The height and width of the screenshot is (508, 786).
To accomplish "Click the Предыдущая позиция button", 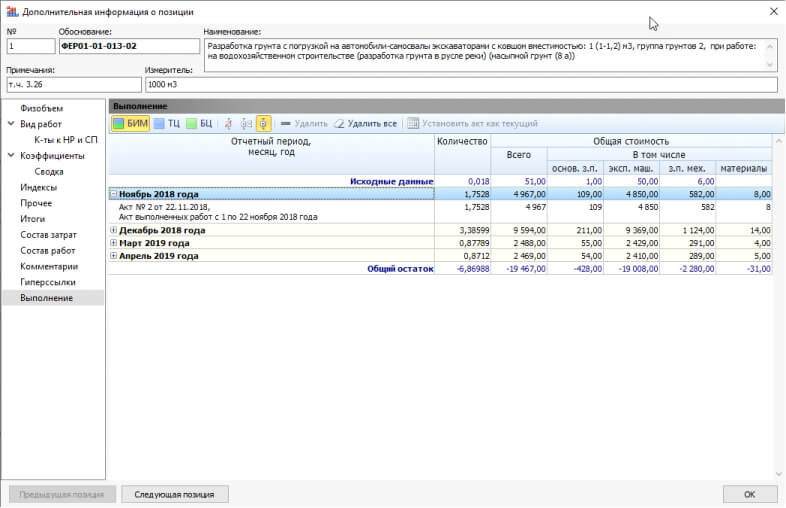I will click(x=62, y=494).
